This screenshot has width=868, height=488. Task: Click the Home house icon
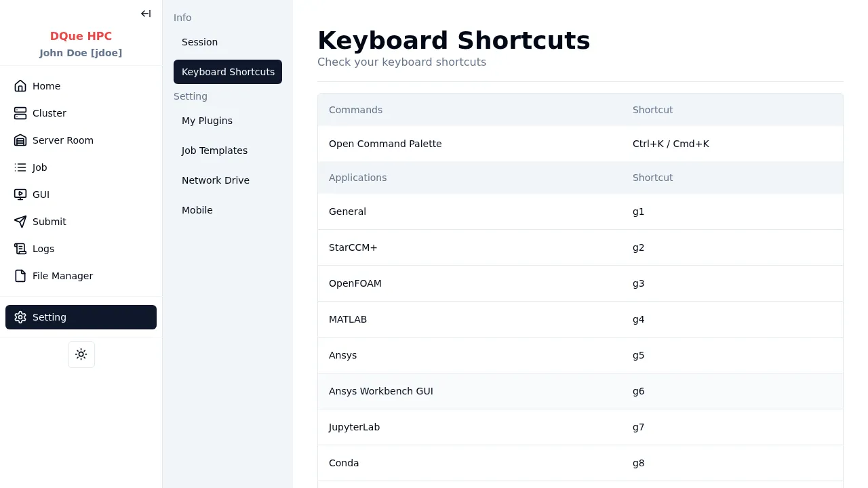pos(20,86)
